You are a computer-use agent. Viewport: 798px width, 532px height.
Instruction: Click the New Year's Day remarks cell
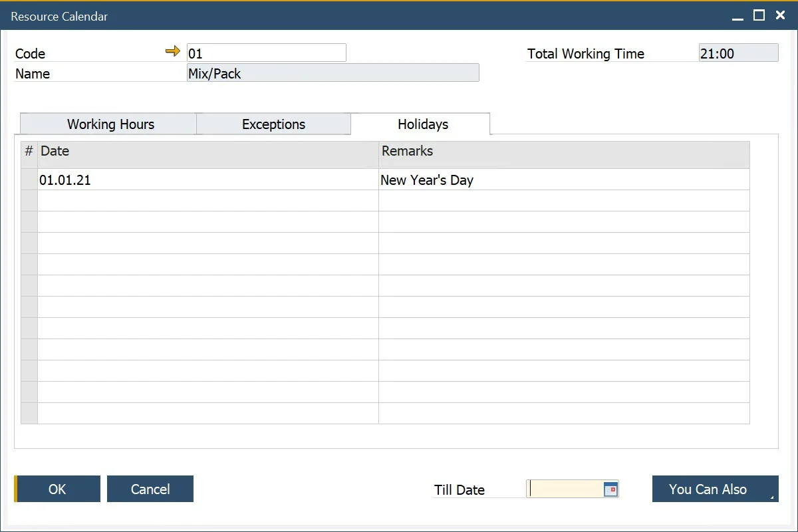tap(564, 180)
